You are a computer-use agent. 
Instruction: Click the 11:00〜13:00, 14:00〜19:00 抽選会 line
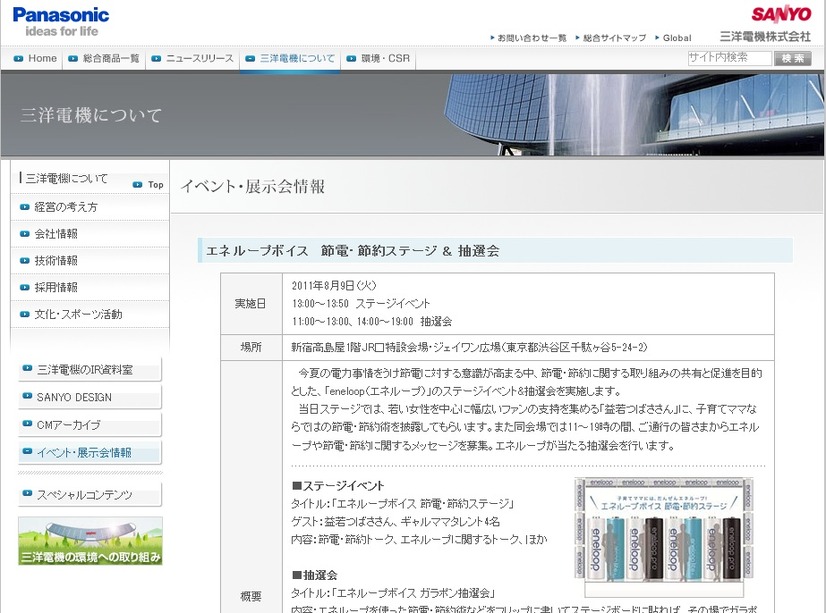tap(371, 321)
